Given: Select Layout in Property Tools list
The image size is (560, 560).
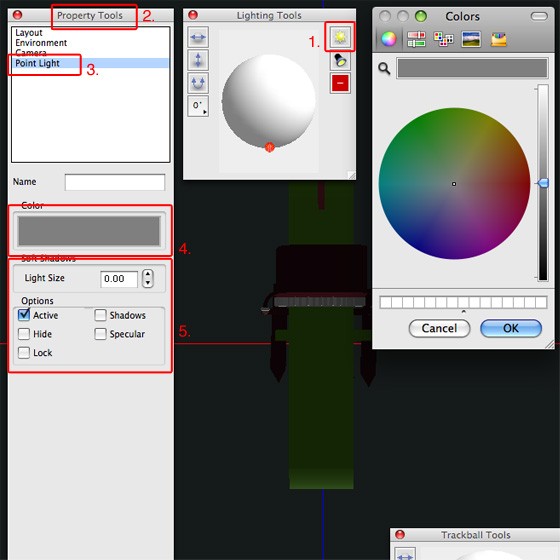Looking at the screenshot, I should tap(29, 32).
